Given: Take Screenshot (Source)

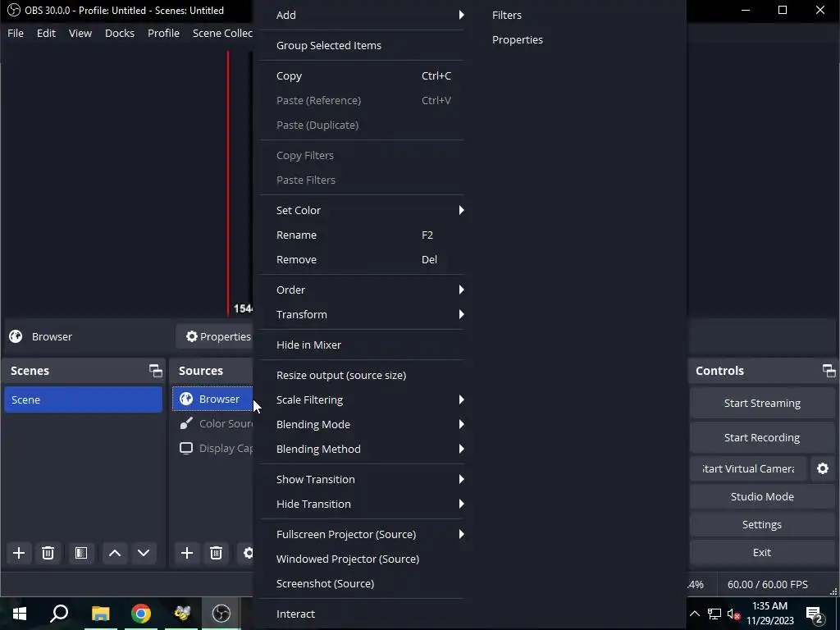Looking at the screenshot, I should click(362, 583).
